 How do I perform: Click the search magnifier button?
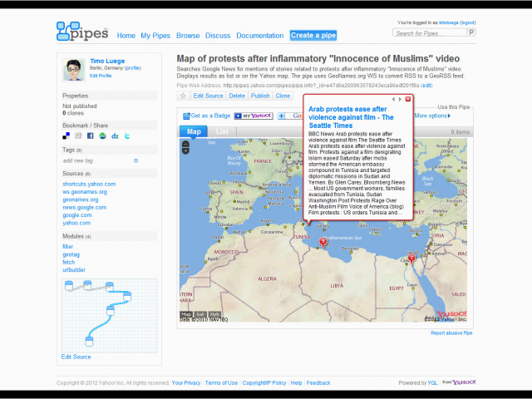click(x=471, y=32)
